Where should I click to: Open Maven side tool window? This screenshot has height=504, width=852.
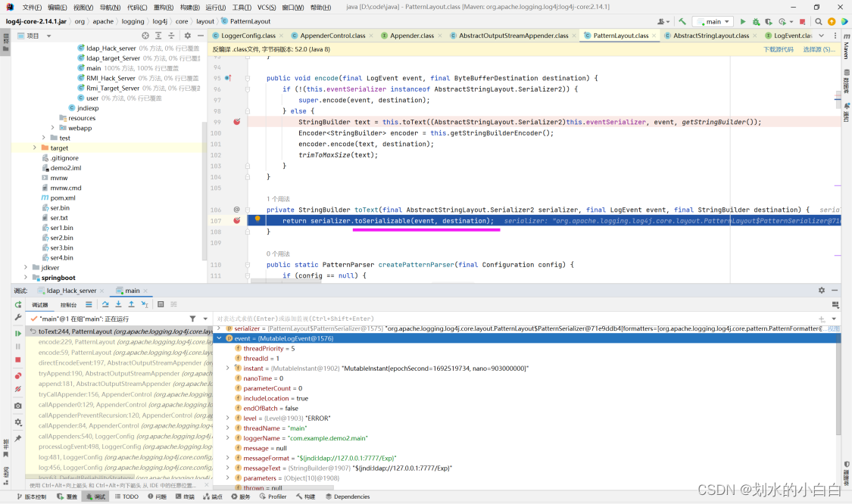(x=847, y=46)
